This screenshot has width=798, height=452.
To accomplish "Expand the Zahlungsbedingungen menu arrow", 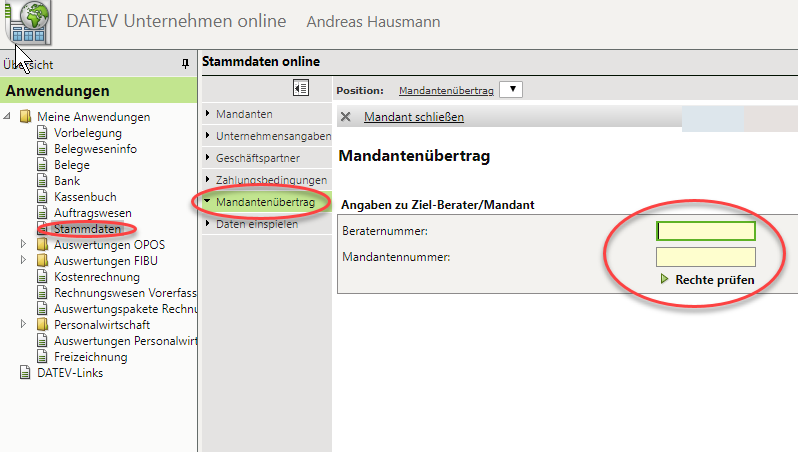I will (208, 179).
